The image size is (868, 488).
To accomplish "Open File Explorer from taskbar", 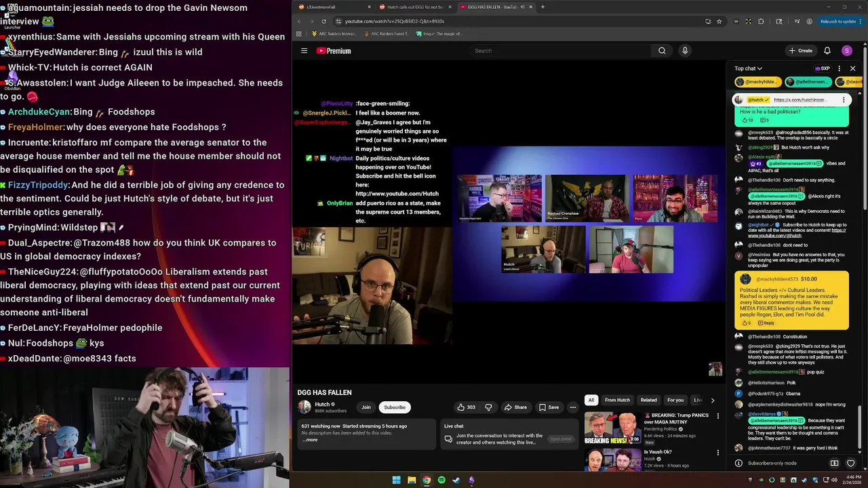I will 412,480.
